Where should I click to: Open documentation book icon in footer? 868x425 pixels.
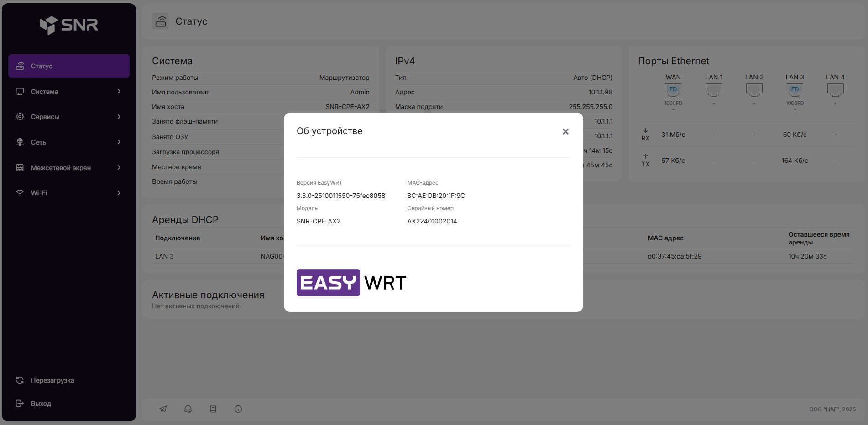point(213,409)
